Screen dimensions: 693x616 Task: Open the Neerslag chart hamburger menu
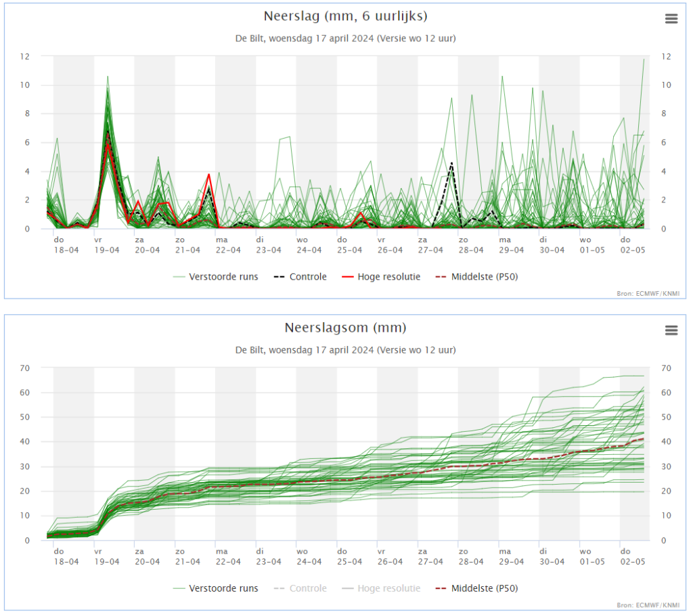671,18
